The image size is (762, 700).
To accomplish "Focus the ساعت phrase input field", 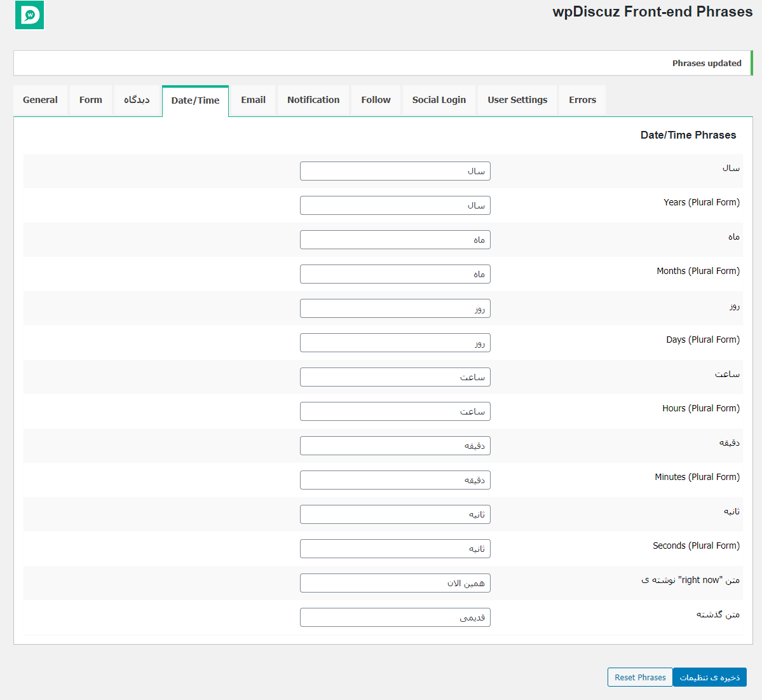I will tap(395, 377).
